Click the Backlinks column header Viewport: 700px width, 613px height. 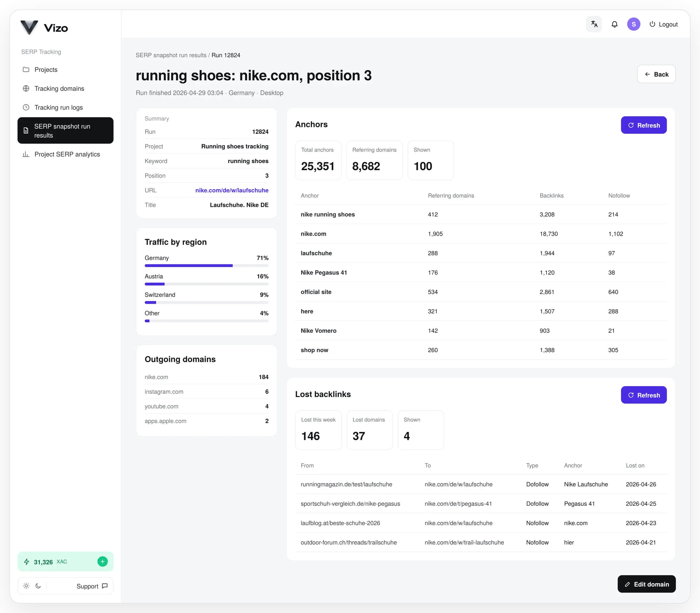click(x=552, y=196)
